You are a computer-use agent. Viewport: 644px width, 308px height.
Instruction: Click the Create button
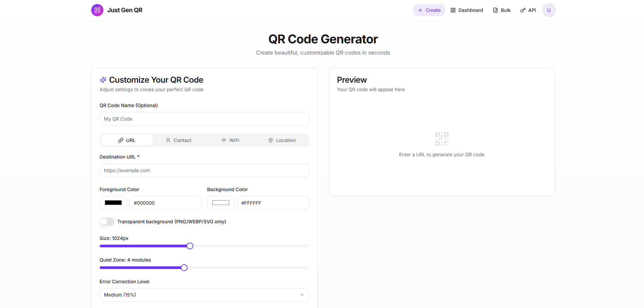point(429,10)
